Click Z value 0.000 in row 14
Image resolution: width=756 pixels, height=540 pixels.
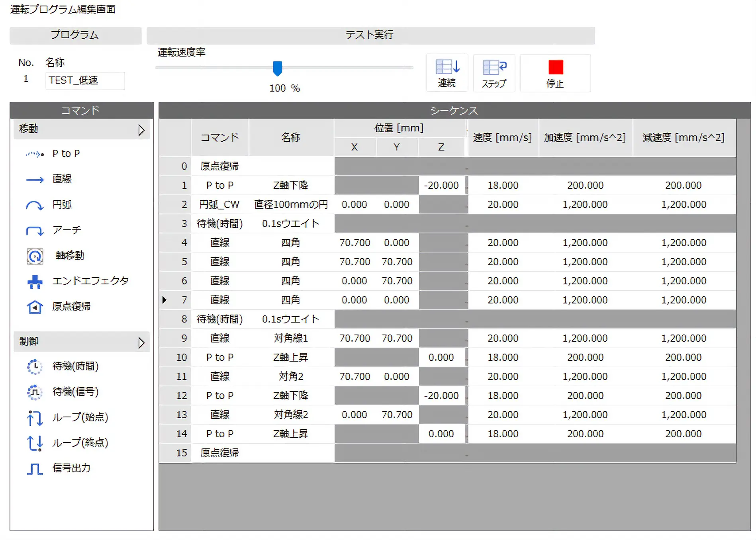coord(441,434)
